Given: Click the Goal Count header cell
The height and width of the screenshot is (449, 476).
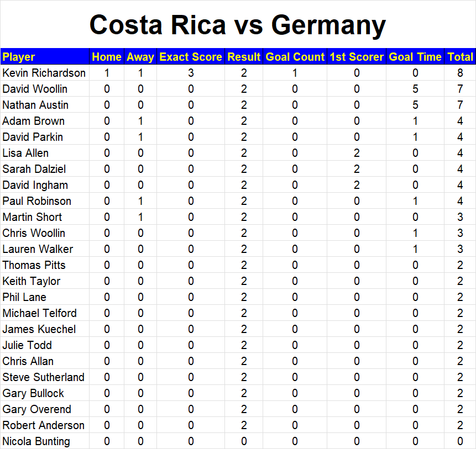Looking at the screenshot, I should tap(295, 57).
